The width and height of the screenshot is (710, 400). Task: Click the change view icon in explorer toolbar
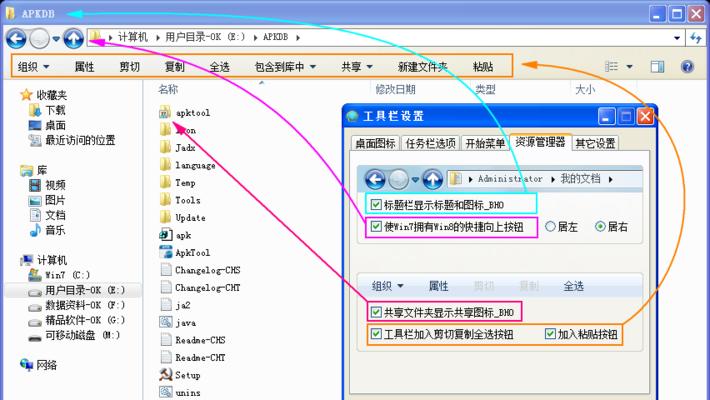(611, 67)
